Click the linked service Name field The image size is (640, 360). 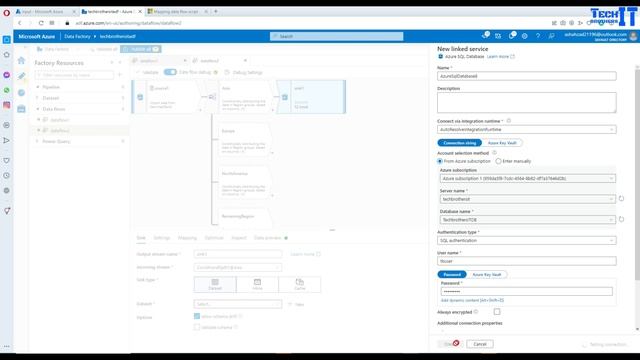[x=527, y=76]
